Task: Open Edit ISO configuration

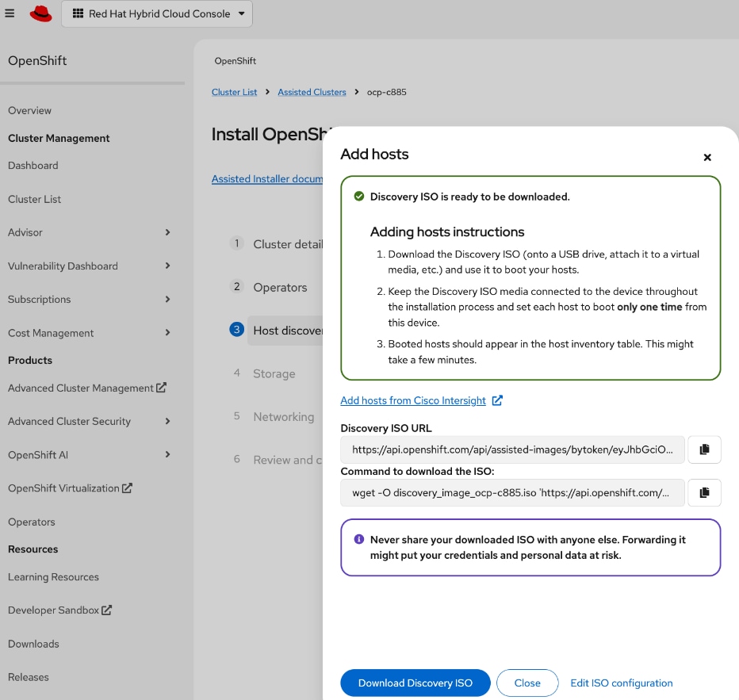Action: coord(621,683)
